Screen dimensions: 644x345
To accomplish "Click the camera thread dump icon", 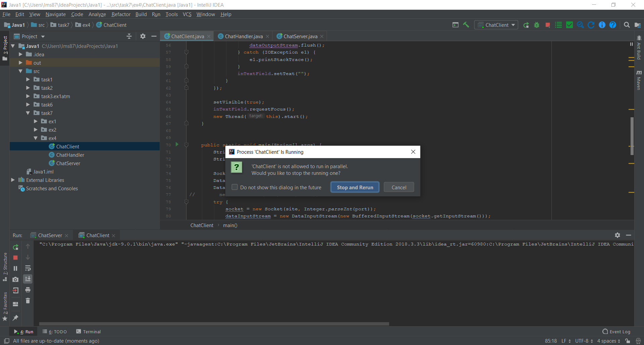I will [15, 279].
